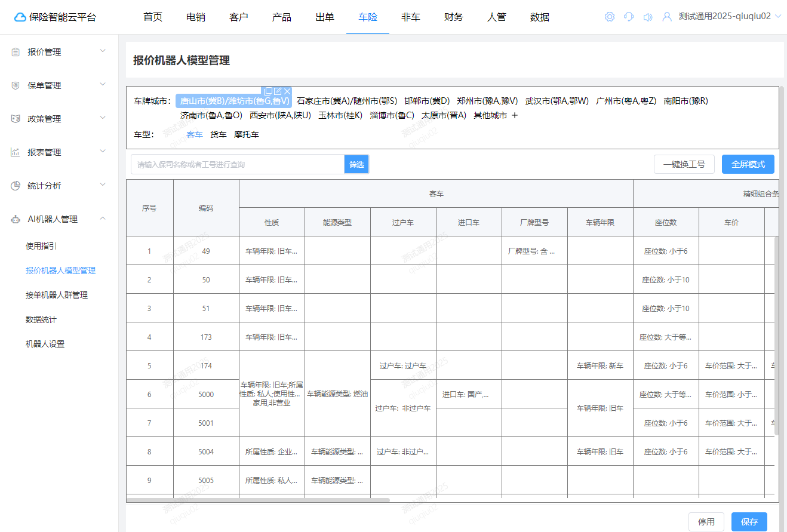
Task: Open 接单机器人群管理 in sidebar
Action: (57, 295)
